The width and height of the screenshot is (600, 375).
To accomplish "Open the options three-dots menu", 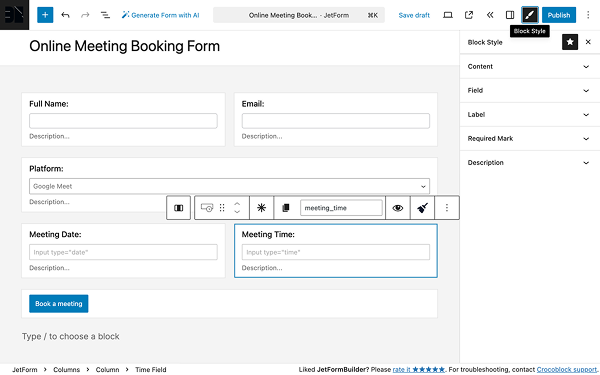I will point(588,15).
